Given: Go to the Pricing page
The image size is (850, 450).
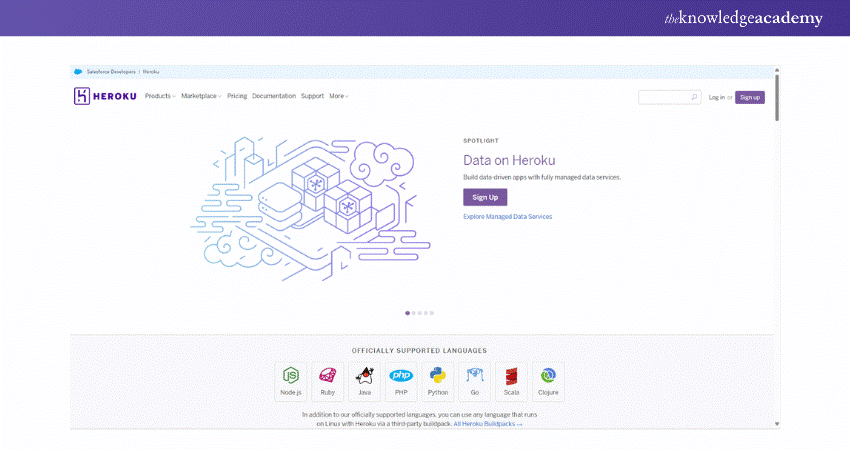Looking at the screenshot, I should [237, 96].
